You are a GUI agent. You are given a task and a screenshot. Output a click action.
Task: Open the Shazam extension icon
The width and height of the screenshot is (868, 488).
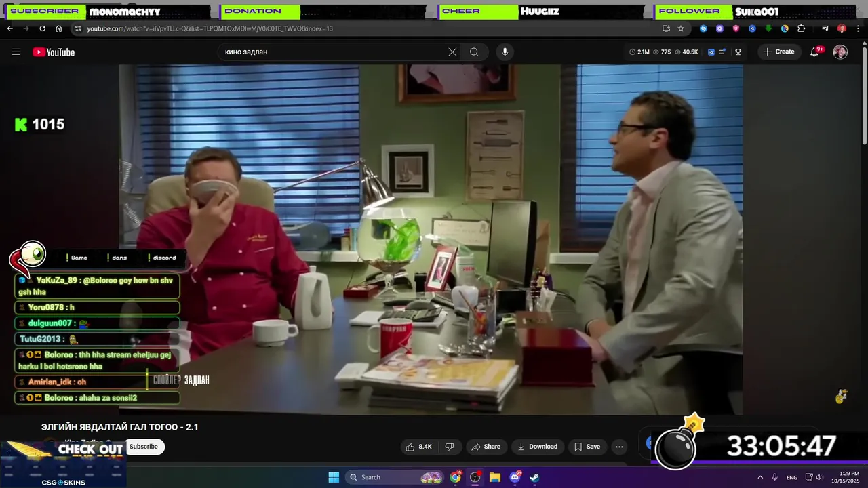(703, 28)
